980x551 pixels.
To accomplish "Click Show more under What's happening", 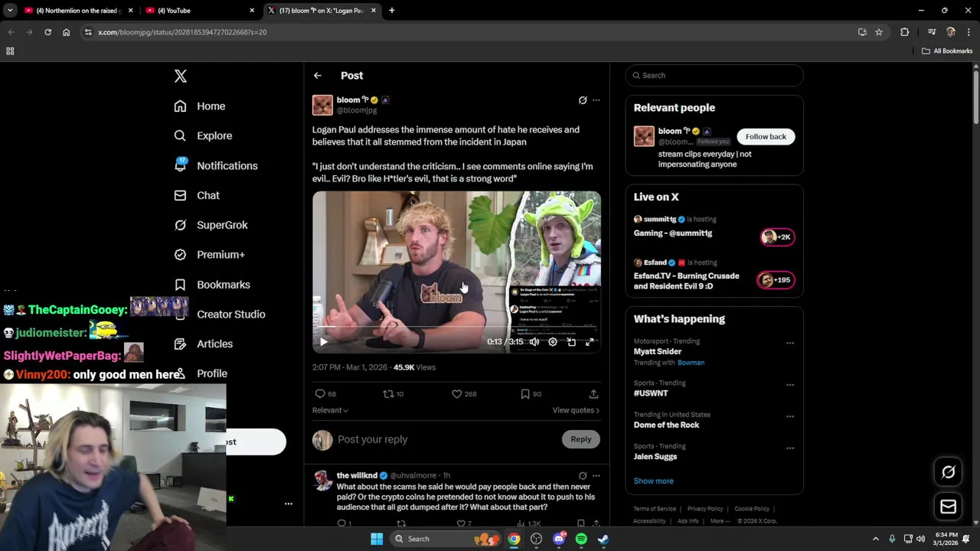I will click(653, 481).
